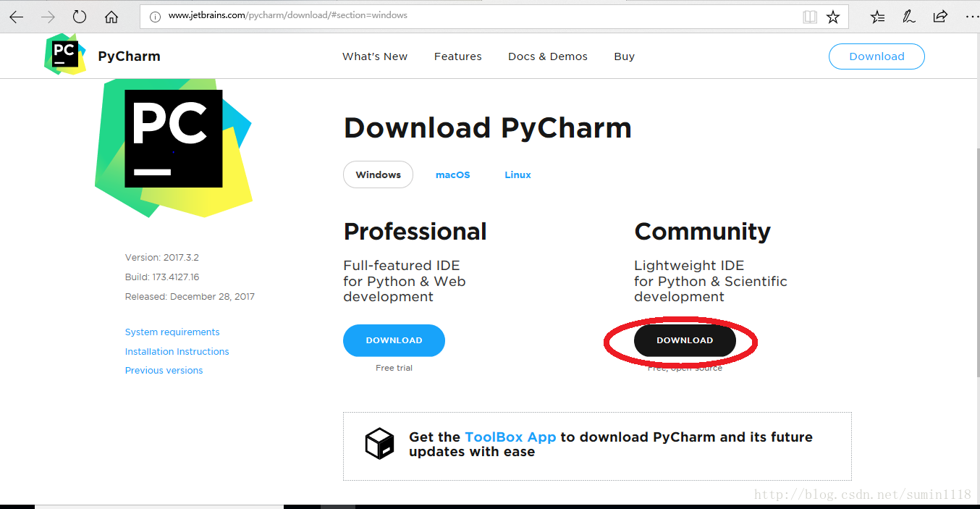This screenshot has height=509, width=980.
Task: Click the PyCharm logo in header
Action: 65,54
